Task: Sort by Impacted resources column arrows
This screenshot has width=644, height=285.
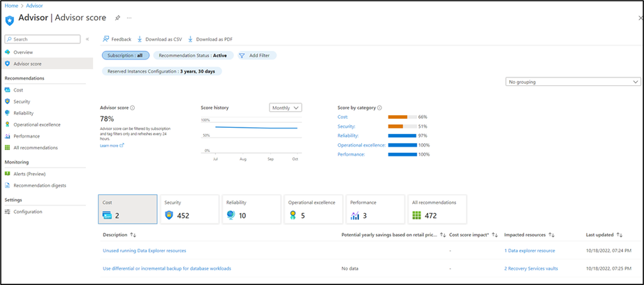Action: pos(552,235)
